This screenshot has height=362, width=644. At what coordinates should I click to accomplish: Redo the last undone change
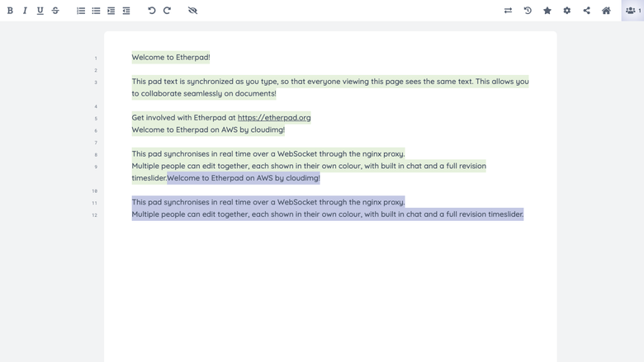click(x=167, y=11)
